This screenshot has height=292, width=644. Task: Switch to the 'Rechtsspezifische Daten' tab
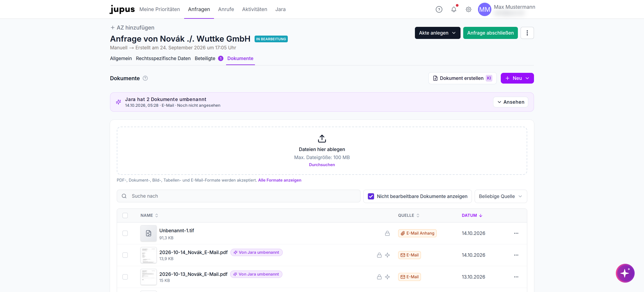tap(163, 58)
